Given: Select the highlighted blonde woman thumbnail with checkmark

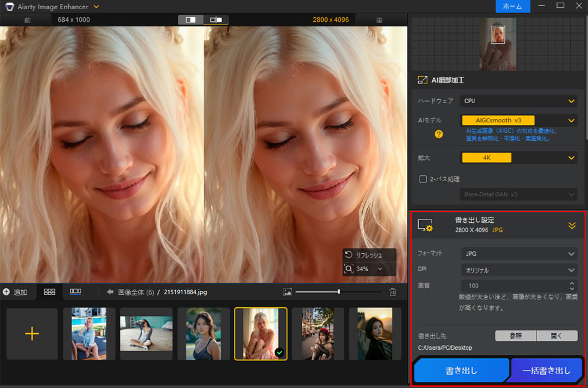Looking at the screenshot, I should (260, 333).
